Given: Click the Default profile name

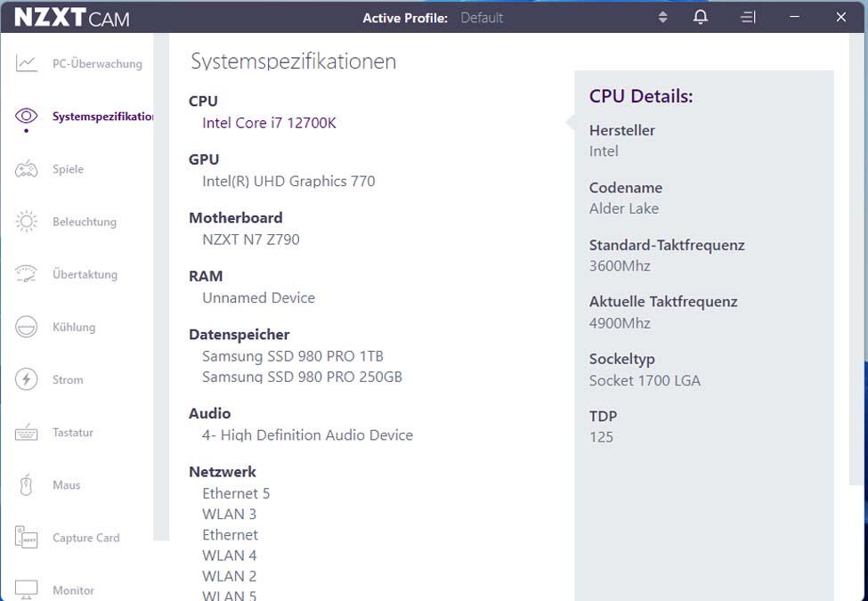Looking at the screenshot, I should 482,18.
